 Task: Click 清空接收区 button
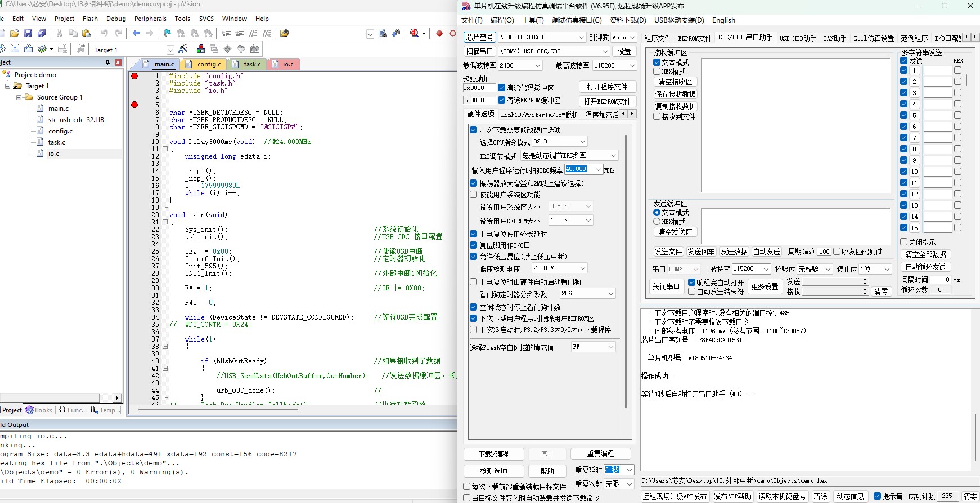pos(676,82)
